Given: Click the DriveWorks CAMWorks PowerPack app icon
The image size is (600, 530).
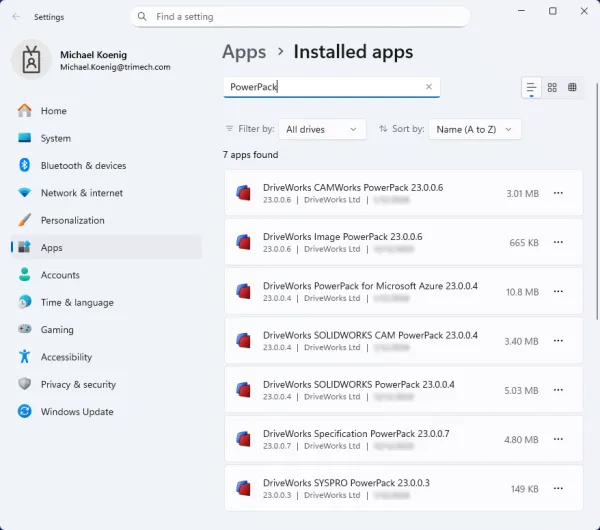Looking at the screenshot, I should pyautogui.click(x=243, y=193).
